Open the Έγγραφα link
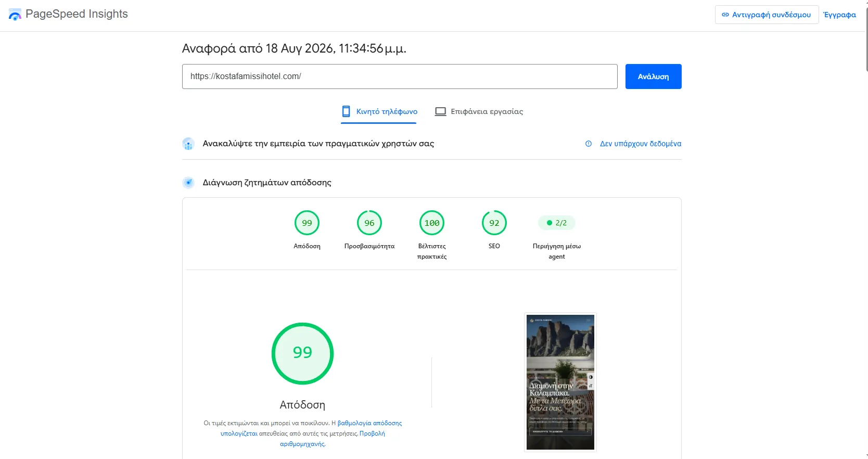868x459 pixels. click(839, 15)
